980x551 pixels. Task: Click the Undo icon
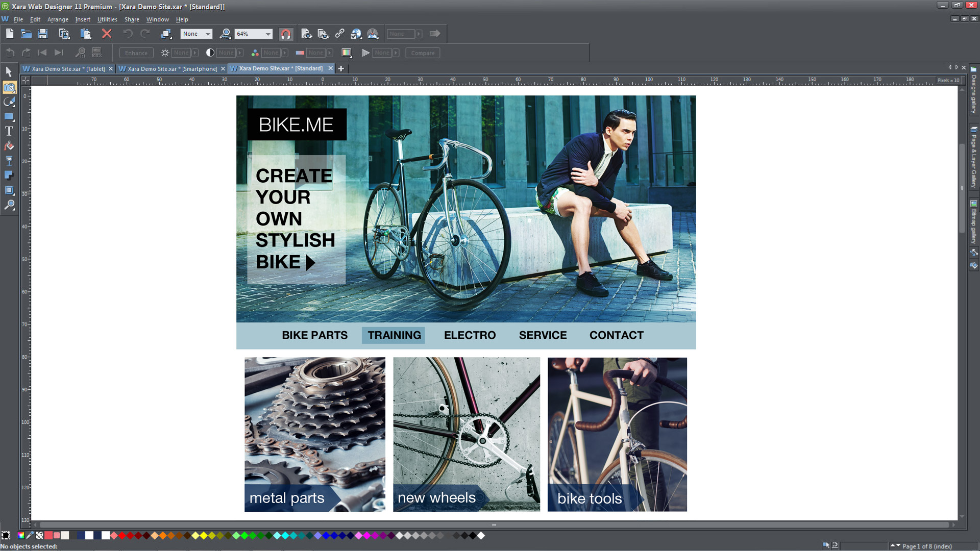click(127, 34)
